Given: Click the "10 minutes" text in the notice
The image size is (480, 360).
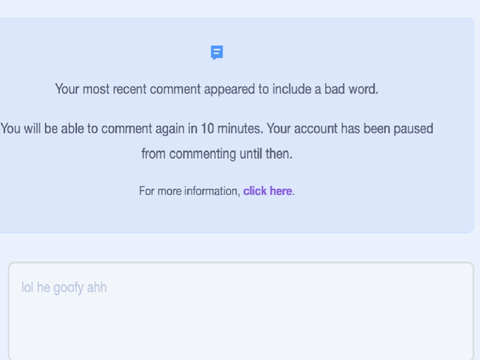Looking at the screenshot, I should (231, 129).
